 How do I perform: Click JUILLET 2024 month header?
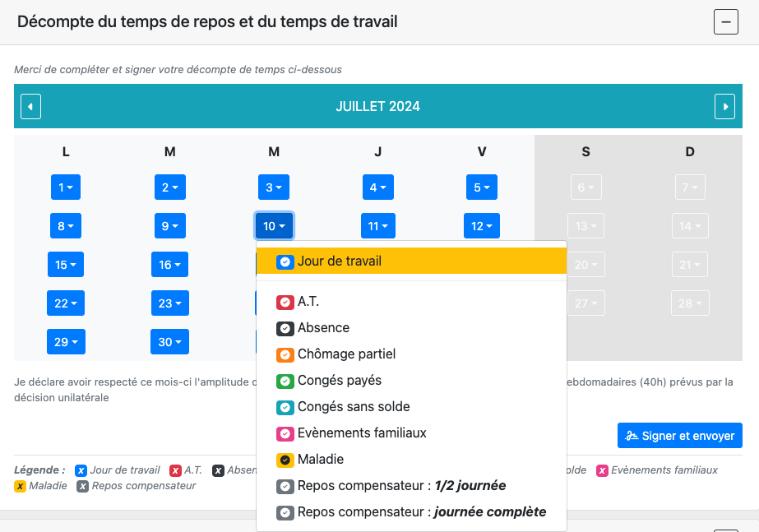click(377, 106)
